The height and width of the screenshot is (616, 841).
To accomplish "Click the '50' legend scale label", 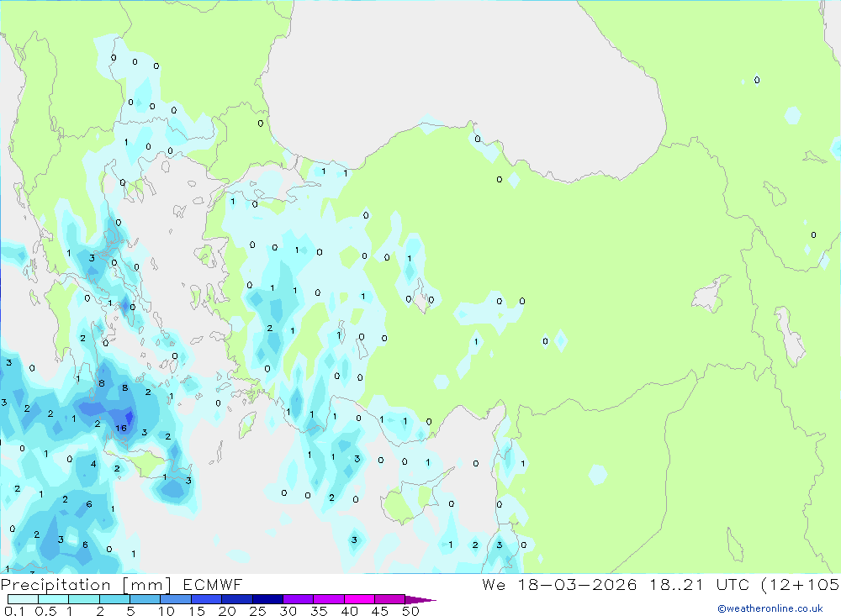I will [x=411, y=611].
